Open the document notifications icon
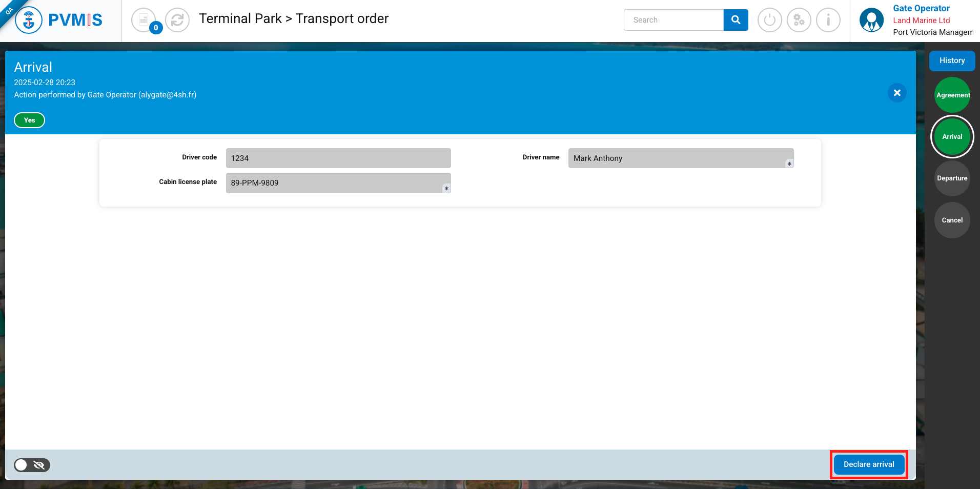Image resolution: width=980 pixels, height=489 pixels. (144, 20)
